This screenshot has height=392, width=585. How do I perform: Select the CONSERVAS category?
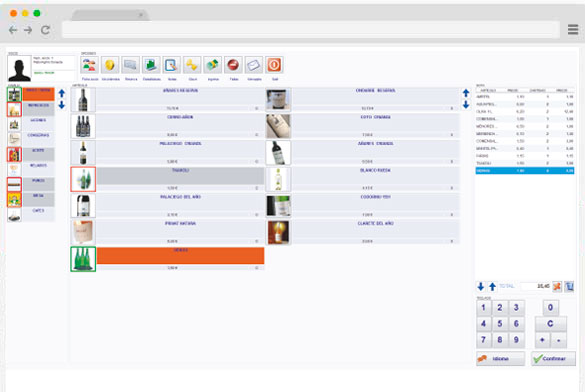tap(38, 139)
